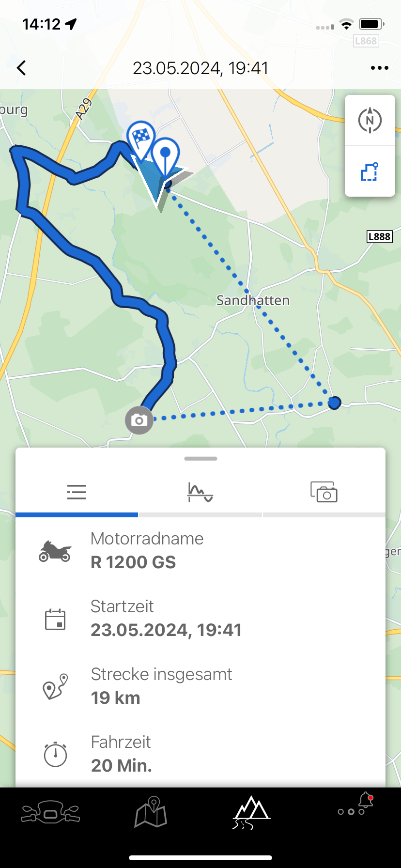Screen dimensions: 401x868
Task: Open the camera photo marker on route
Action: coord(139,420)
